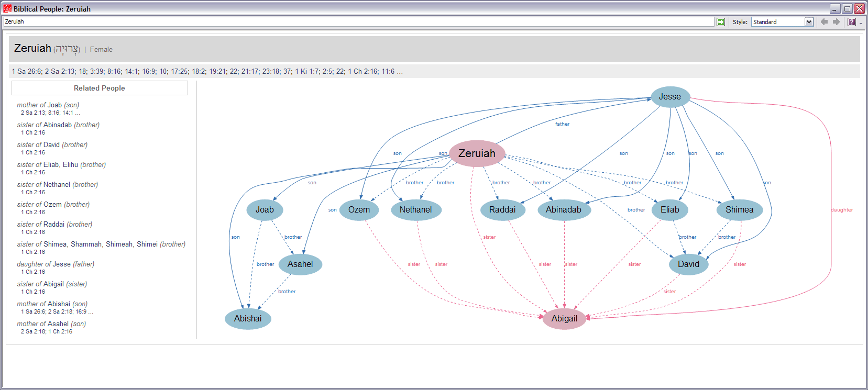This screenshot has width=868, height=390.
Task: Select the David node in the graph
Action: 688,264
